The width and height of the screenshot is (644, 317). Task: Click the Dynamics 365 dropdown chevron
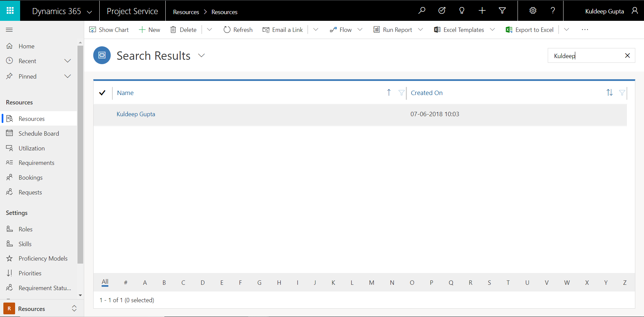click(x=90, y=12)
